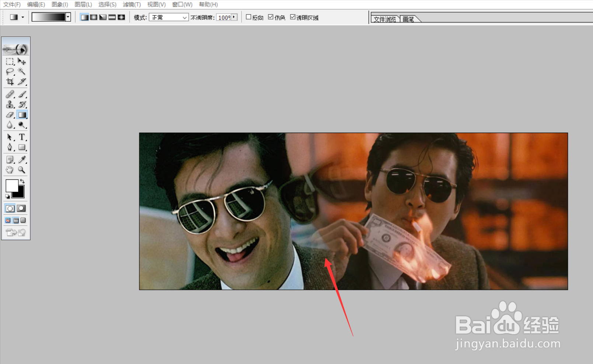Select the Pen tool
The image size is (593, 364).
pos(10,147)
